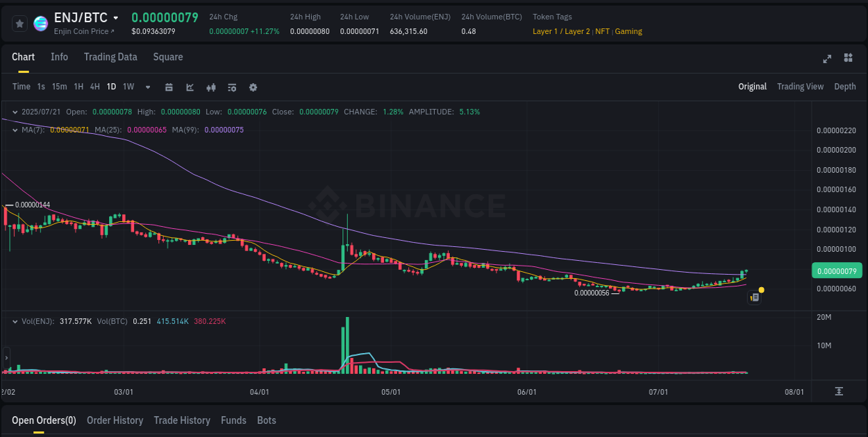This screenshot has width=868, height=437.
Task: Switch to Trading View chart
Action: pyautogui.click(x=800, y=87)
